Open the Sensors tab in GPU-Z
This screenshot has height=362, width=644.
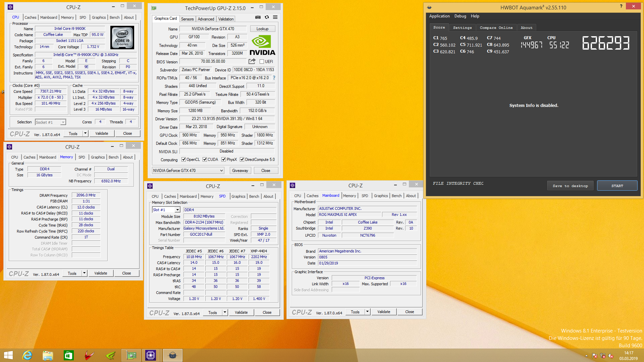tap(187, 19)
